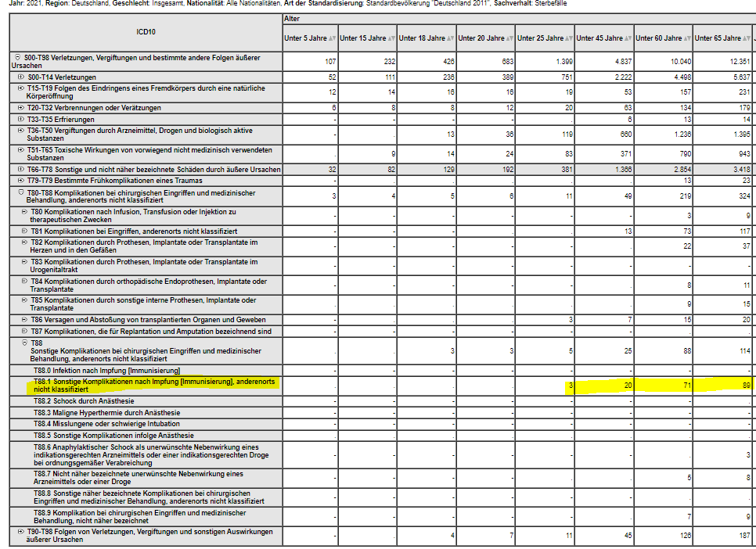
Task: Expand T20-T32 Verbrennungen oder Verätzungen
Action: (21, 107)
